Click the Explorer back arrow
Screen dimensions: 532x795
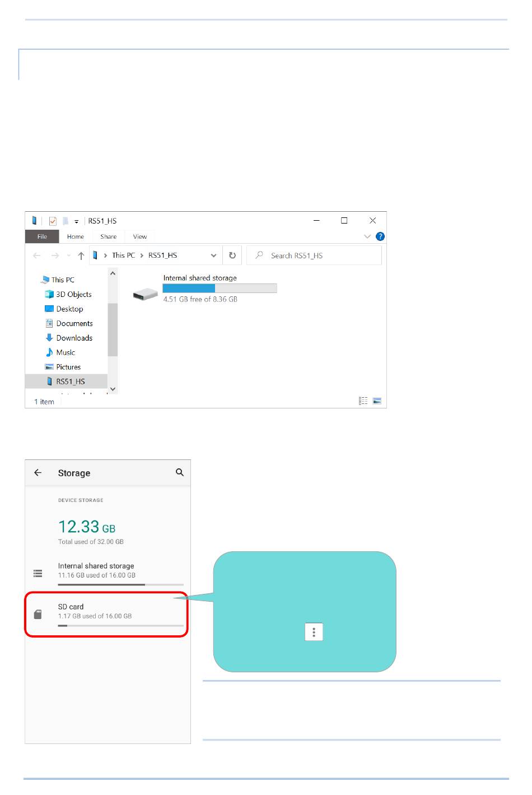point(37,255)
